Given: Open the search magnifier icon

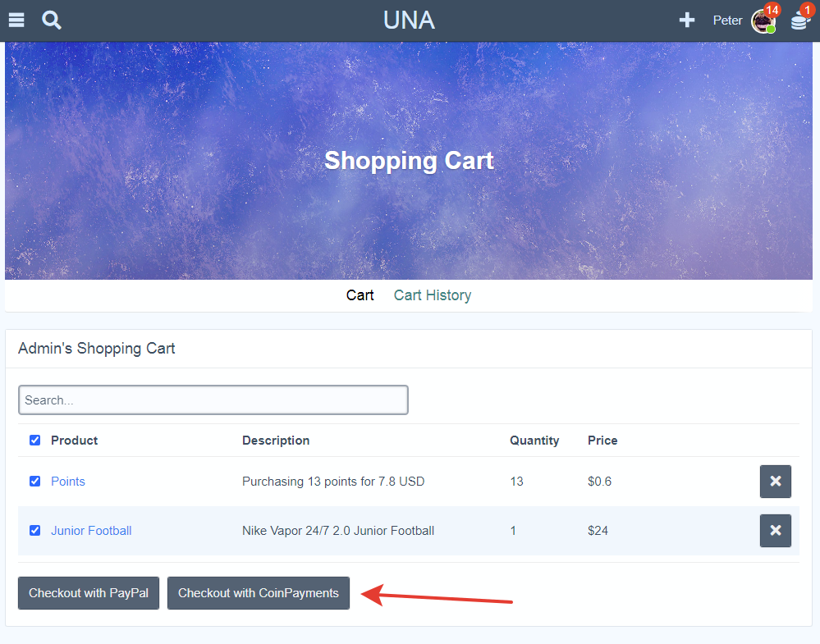Looking at the screenshot, I should [52, 20].
